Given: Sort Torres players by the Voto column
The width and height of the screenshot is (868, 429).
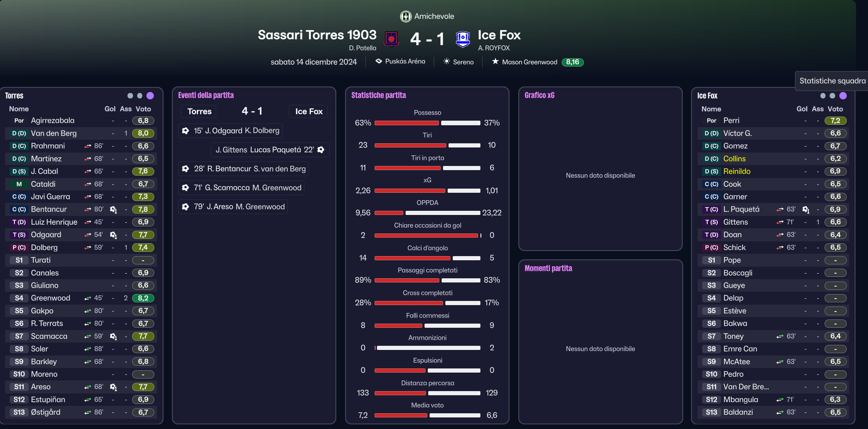Looking at the screenshot, I should [x=143, y=109].
